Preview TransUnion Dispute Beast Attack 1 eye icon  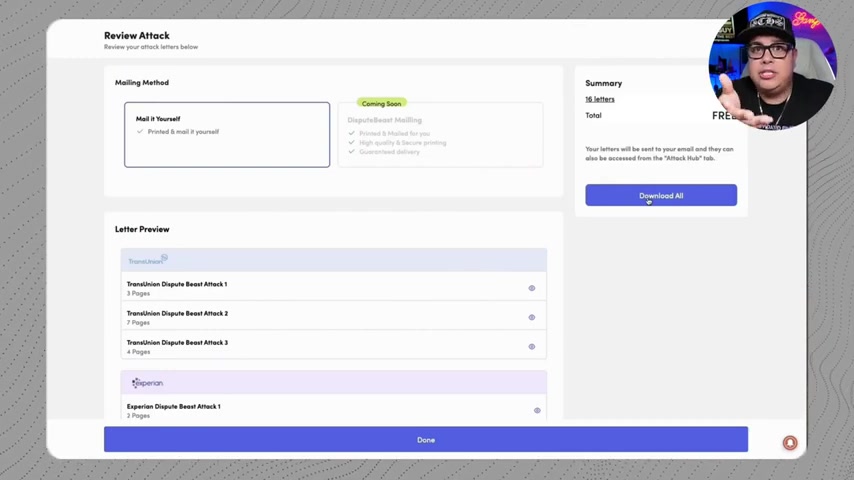(x=532, y=288)
